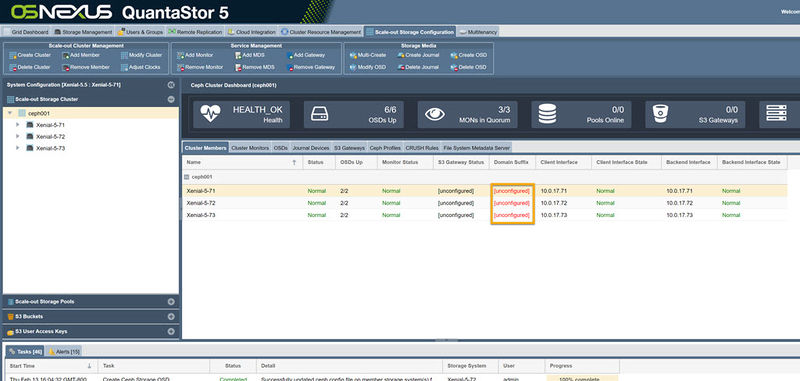Open the Cloud Integration tab
This screenshot has height=381, width=800.
(x=252, y=32)
